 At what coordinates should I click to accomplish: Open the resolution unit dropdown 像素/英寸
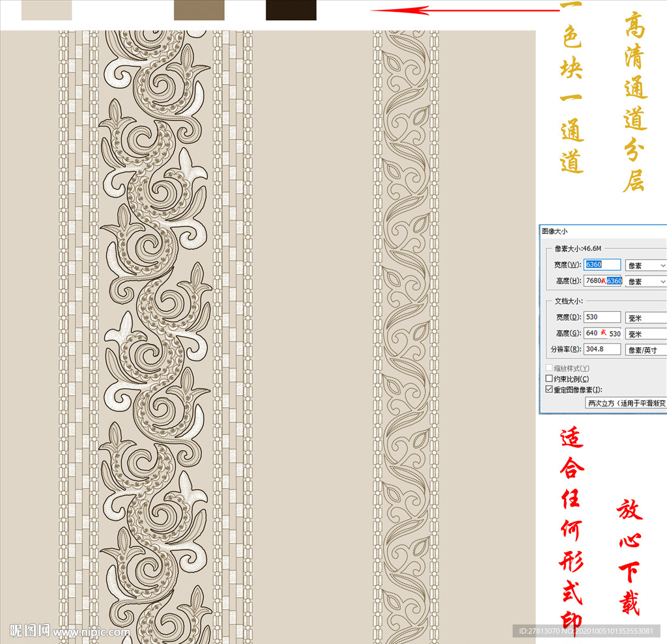(646, 350)
